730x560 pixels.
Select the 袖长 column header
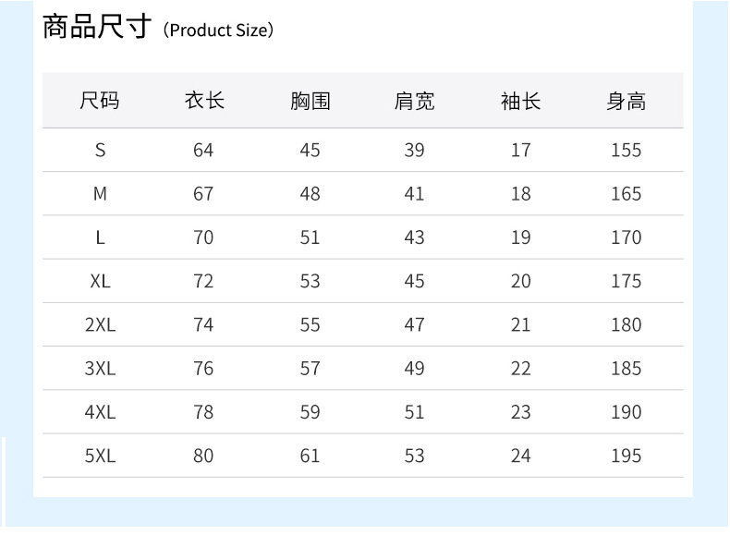[x=520, y=101]
